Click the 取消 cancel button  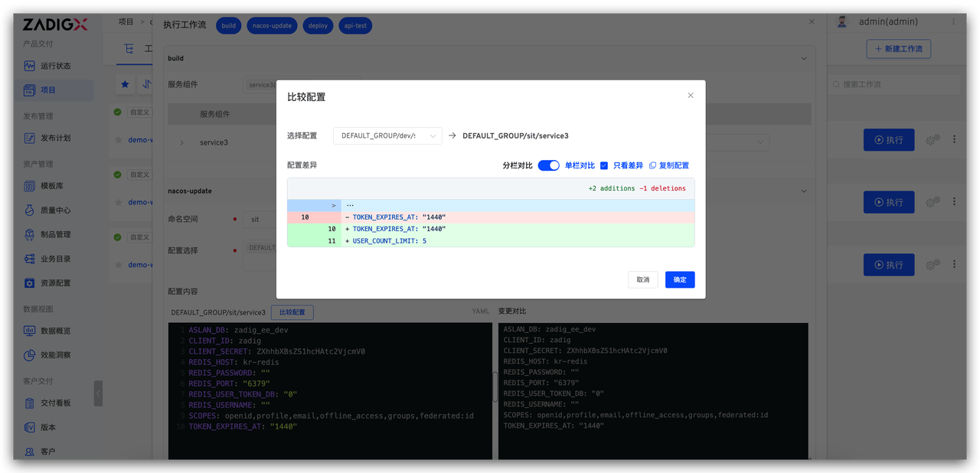pyautogui.click(x=642, y=279)
